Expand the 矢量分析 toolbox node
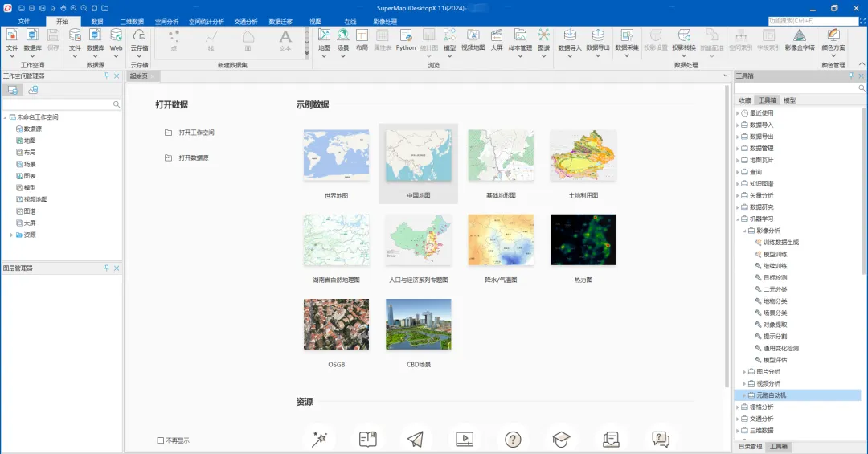Viewport: 868px width, 454px height. point(738,195)
